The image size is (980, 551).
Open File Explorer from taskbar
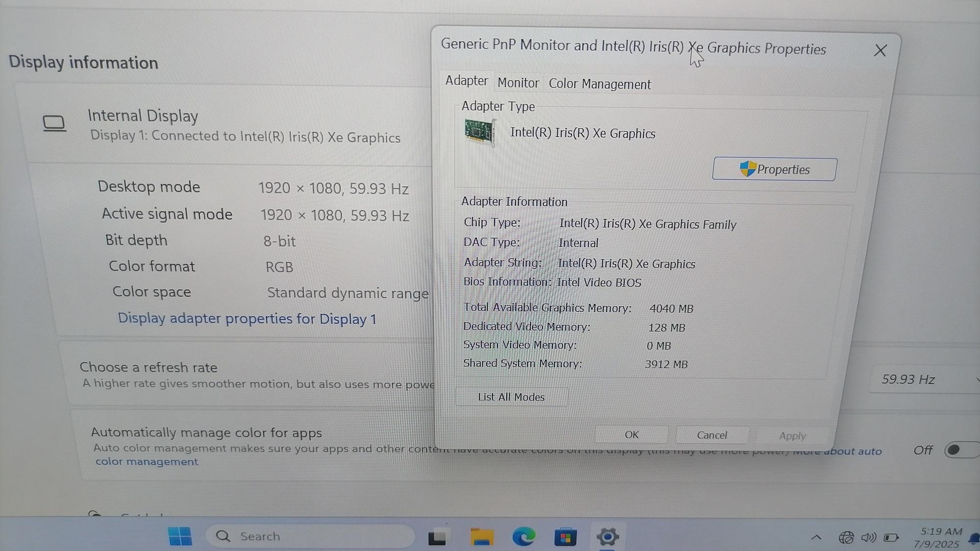(x=482, y=537)
